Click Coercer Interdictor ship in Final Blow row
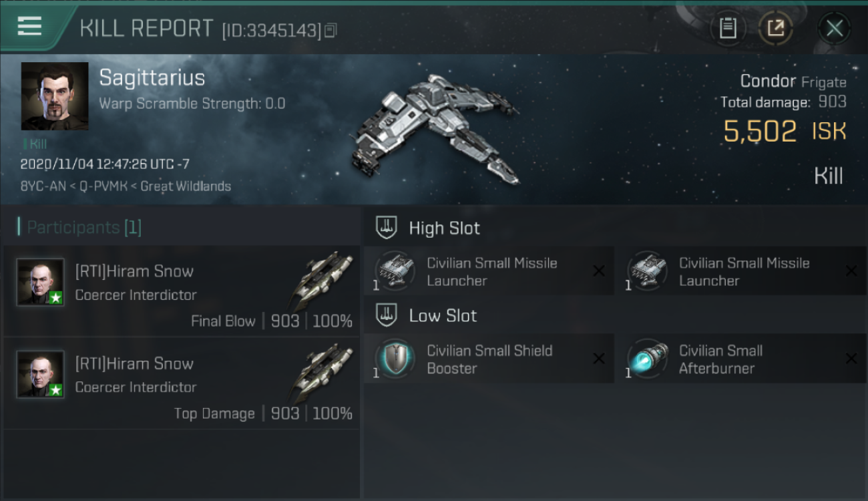This screenshot has width=868, height=501. pyautogui.click(x=323, y=281)
